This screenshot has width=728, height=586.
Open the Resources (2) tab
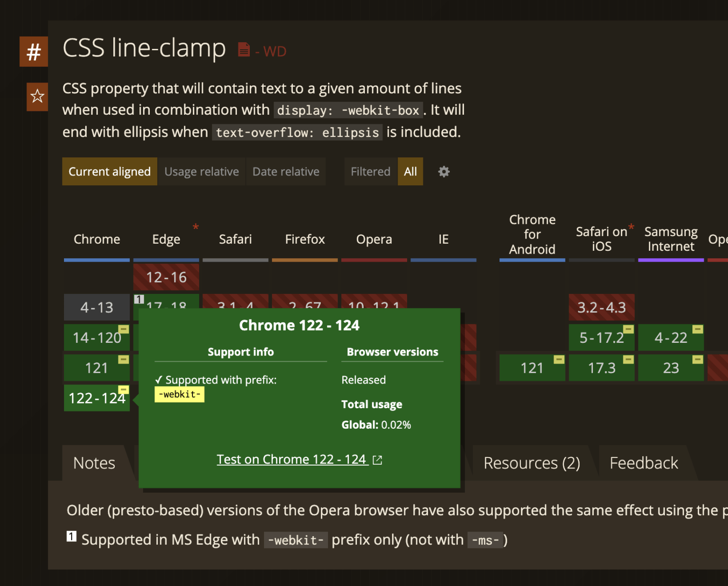pos(531,463)
